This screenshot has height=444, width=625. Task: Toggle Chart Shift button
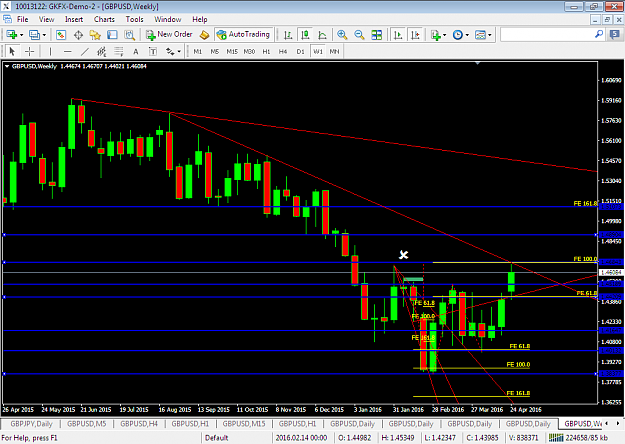click(415, 35)
